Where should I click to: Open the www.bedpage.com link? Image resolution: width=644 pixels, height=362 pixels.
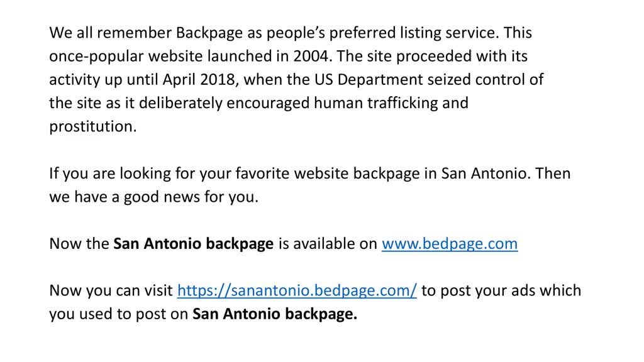pos(450,244)
